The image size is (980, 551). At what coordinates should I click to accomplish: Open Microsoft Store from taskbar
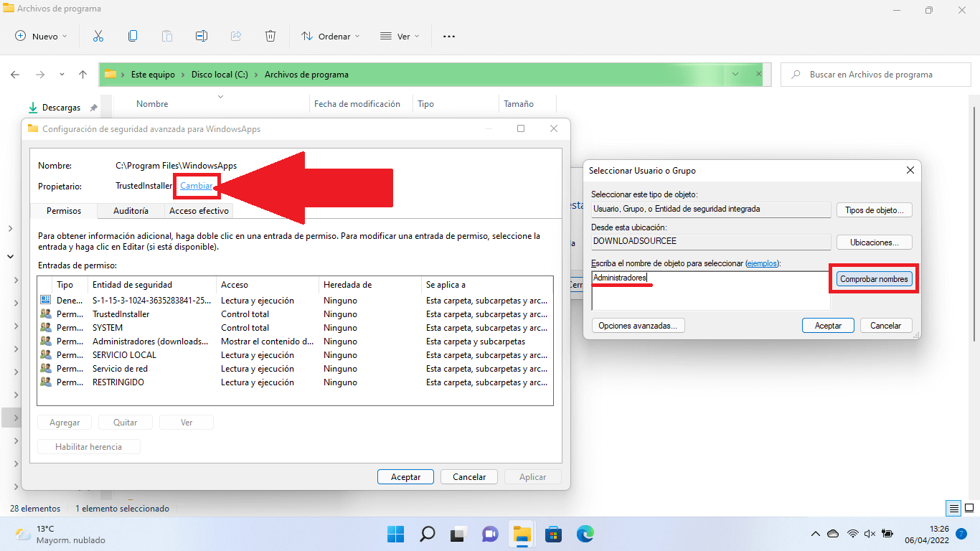tap(554, 534)
